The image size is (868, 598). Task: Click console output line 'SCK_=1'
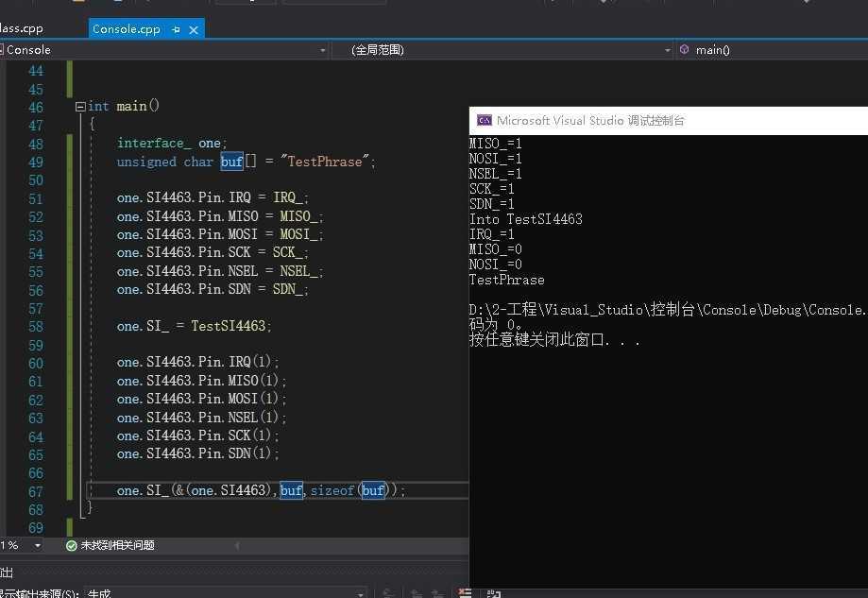coord(492,189)
